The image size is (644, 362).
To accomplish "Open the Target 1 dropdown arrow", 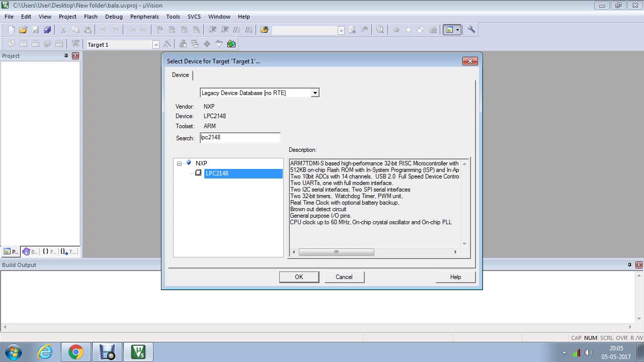I will [x=156, y=45].
